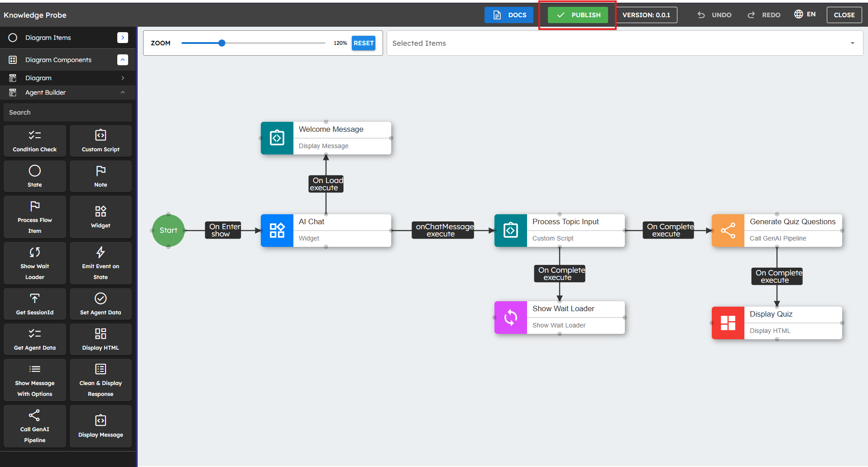Expand the Diagram Items panel arrow

pyautogui.click(x=123, y=38)
